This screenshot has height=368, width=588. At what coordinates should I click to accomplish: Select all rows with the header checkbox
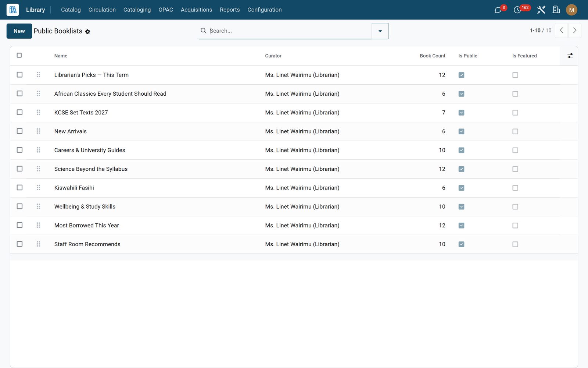pyautogui.click(x=19, y=55)
